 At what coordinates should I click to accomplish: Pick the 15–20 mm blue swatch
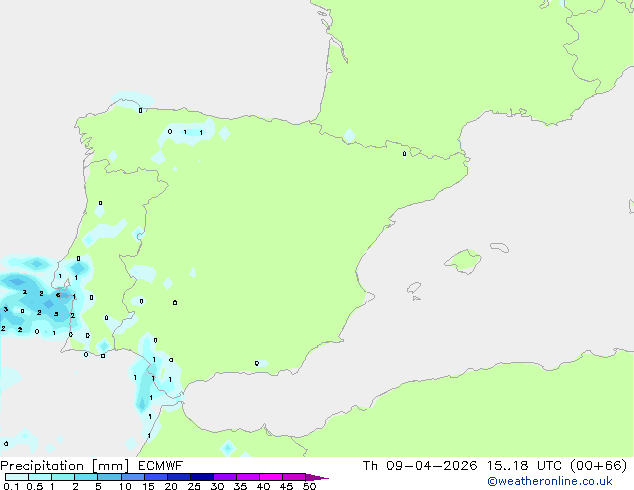156,477
